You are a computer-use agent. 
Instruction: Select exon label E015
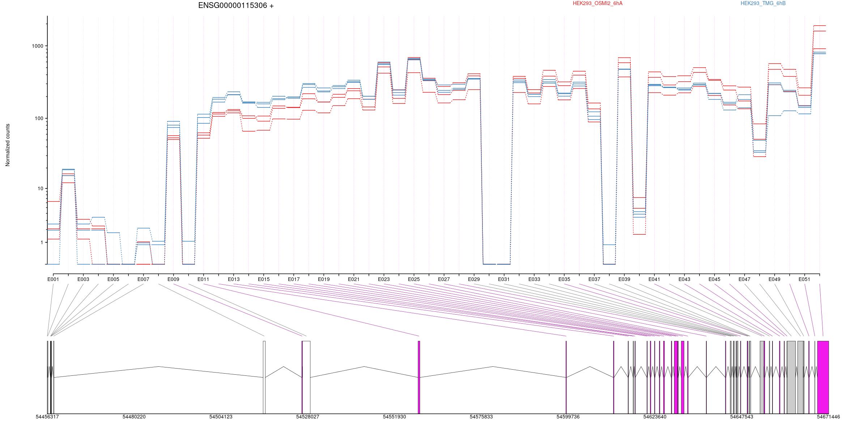264,279
